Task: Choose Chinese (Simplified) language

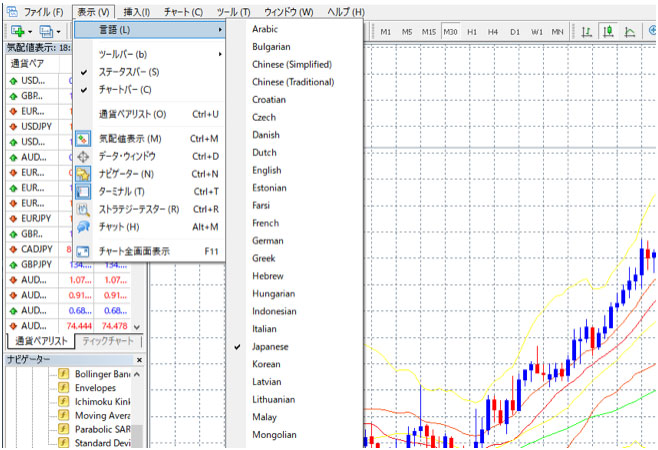Action: click(294, 64)
